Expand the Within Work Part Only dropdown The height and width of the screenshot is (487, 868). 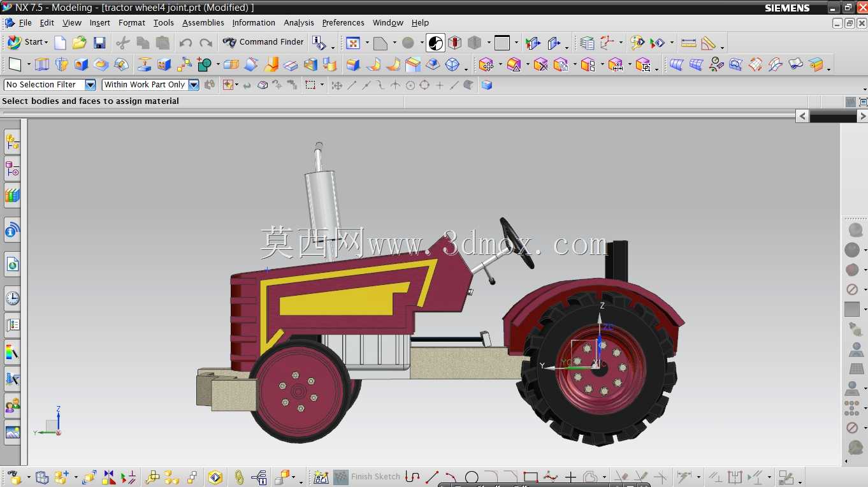(x=194, y=85)
